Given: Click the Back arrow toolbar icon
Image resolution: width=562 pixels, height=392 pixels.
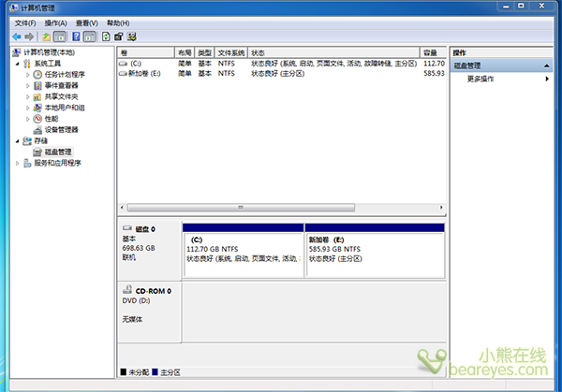Looking at the screenshot, I should [x=17, y=36].
